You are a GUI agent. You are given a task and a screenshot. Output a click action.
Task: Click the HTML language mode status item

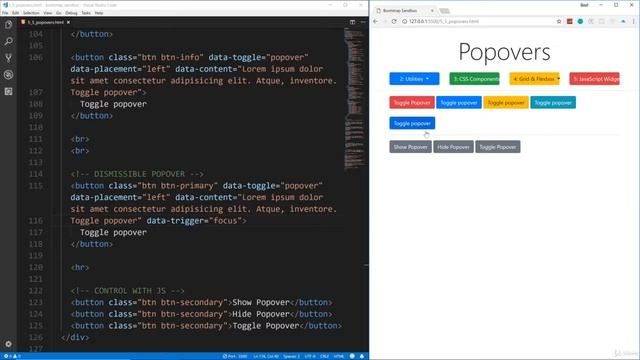pyautogui.click(x=339, y=356)
